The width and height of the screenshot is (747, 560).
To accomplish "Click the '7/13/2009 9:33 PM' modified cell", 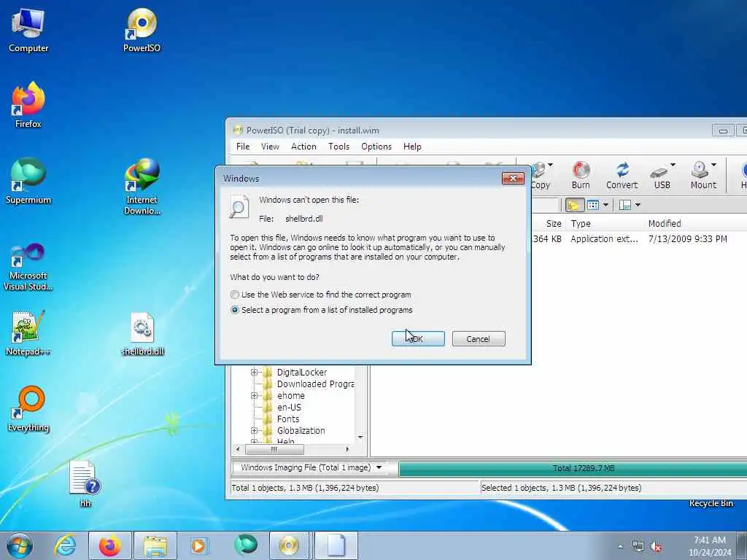I will pos(687,239).
